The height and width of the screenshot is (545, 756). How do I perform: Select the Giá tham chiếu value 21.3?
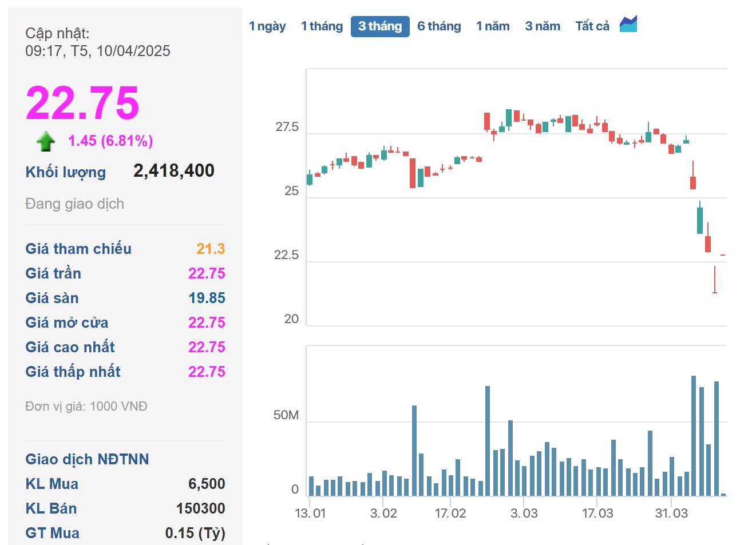click(x=211, y=249)
